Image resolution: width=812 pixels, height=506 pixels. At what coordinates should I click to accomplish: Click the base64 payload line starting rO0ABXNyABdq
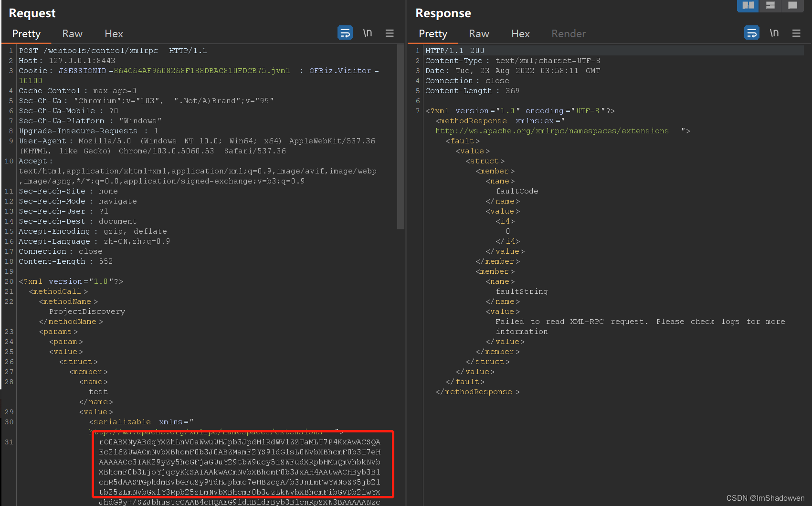tap(240, 442)
